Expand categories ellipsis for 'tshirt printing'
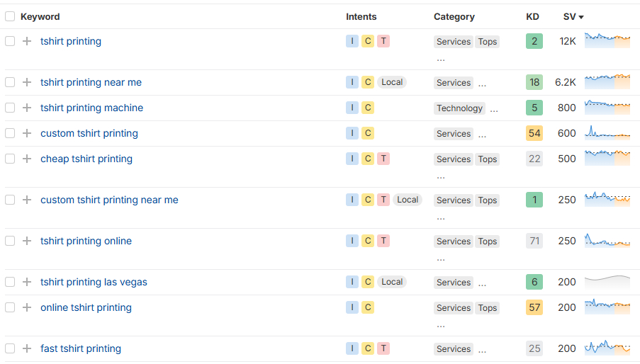The image size is (640, 364). (x=441, y=60)
